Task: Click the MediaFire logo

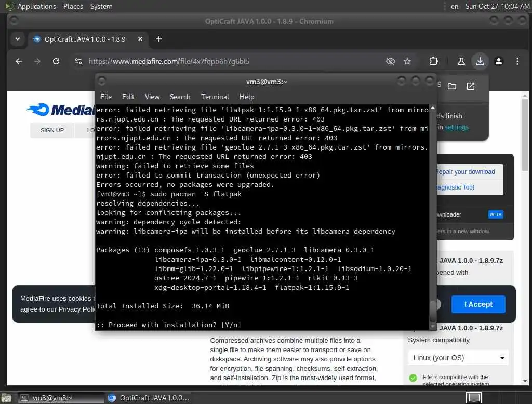Action: [61, 110]
